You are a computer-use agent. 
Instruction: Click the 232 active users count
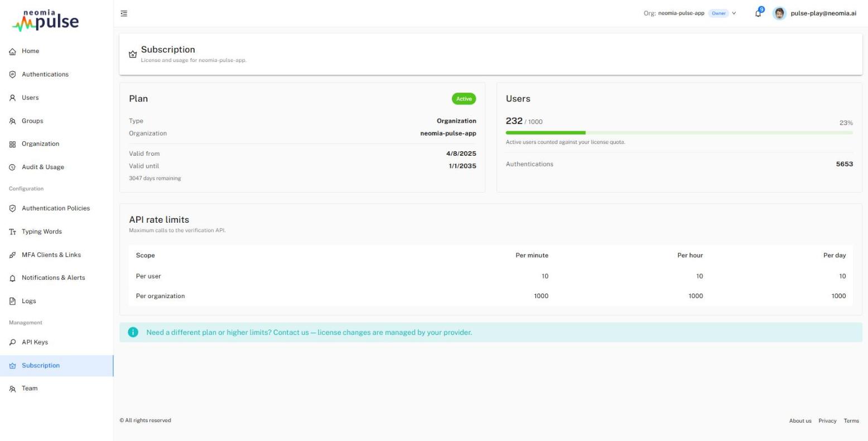coord(514,121)
